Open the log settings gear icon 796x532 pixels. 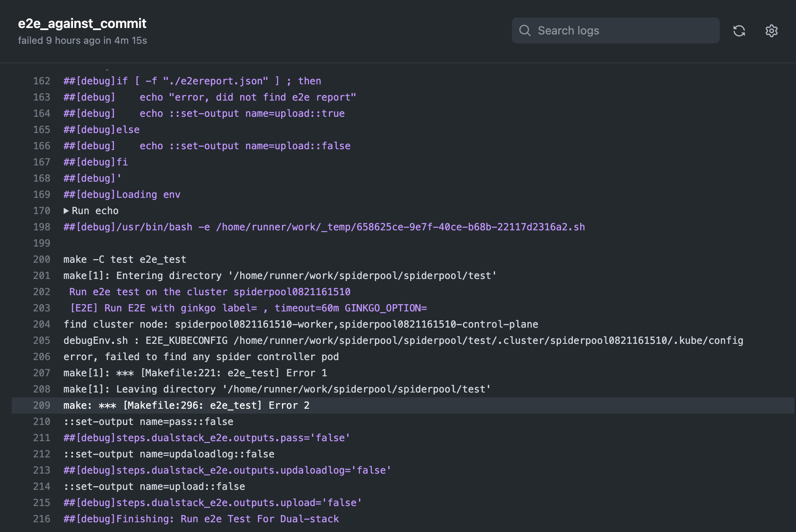click(771, 30)
